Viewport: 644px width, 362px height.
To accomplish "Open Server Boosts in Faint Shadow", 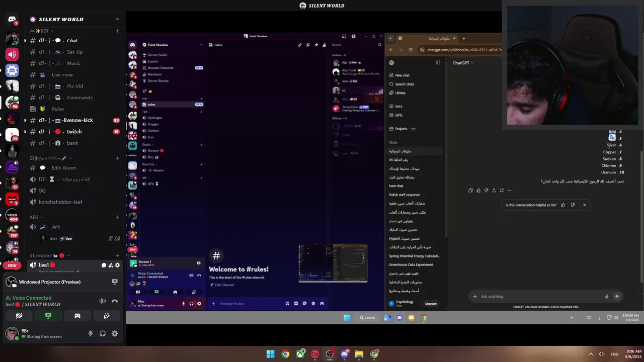I will (158, 80).
